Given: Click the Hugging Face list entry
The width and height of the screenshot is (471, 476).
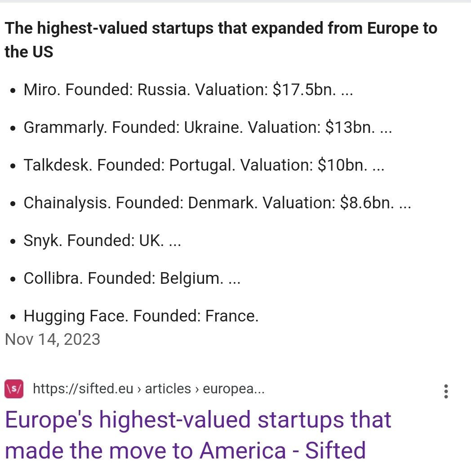Looking at the screenshot, I should tap(141, 317).
